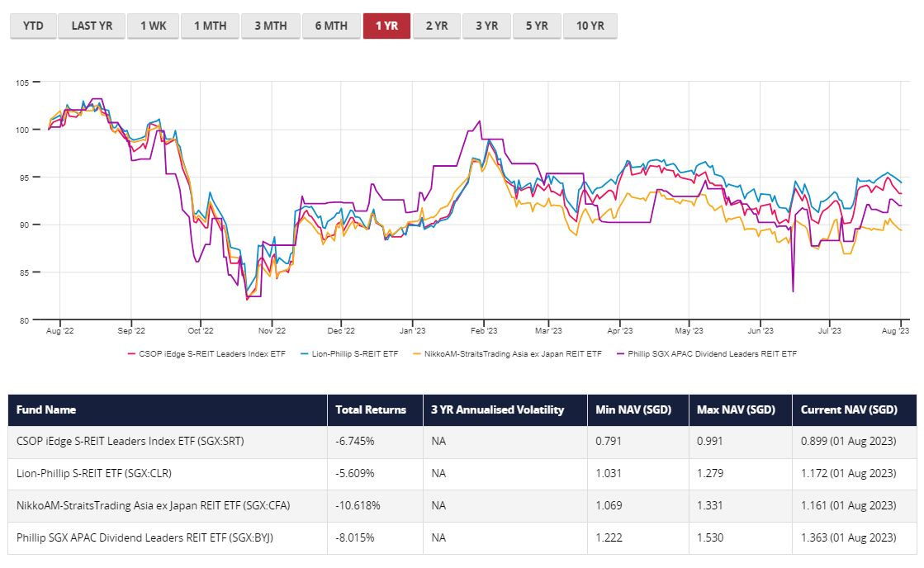Select the YTD time range
This screenshot has width=924, height=568.
[33, 26]
